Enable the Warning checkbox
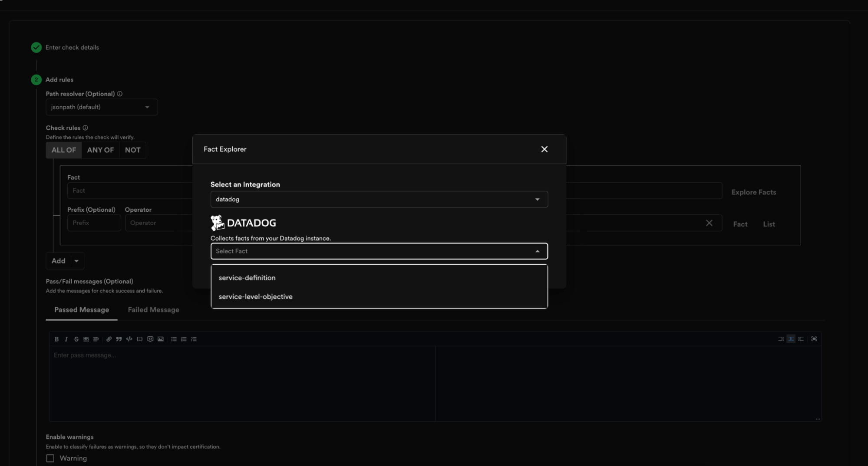The height and width of the screenshot is (466, 868). click(x=50, y=458)
